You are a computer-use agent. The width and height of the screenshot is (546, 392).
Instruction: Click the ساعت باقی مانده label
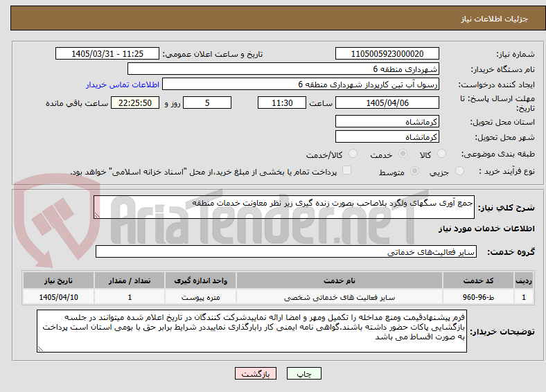click(x=77, y=103)
